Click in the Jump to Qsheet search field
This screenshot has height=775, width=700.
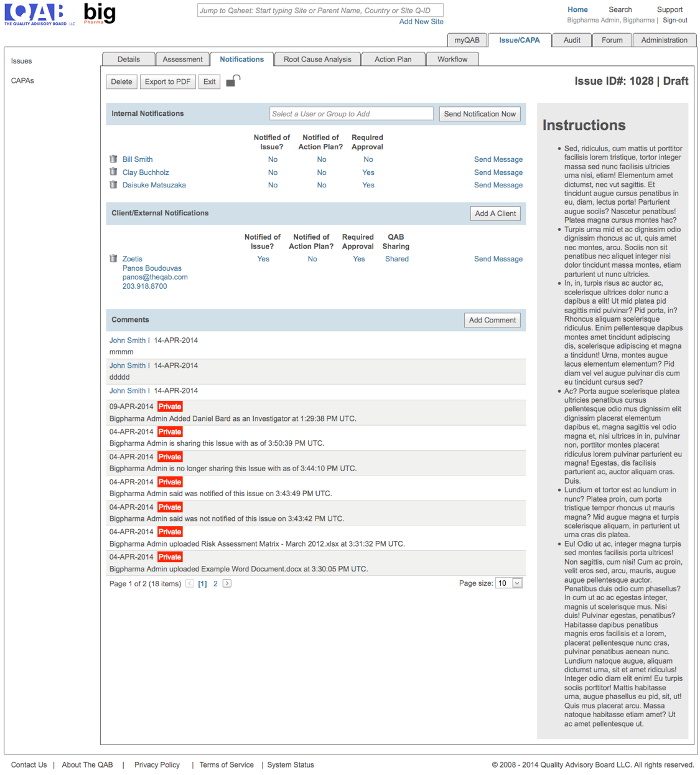[x=320, y=11]
